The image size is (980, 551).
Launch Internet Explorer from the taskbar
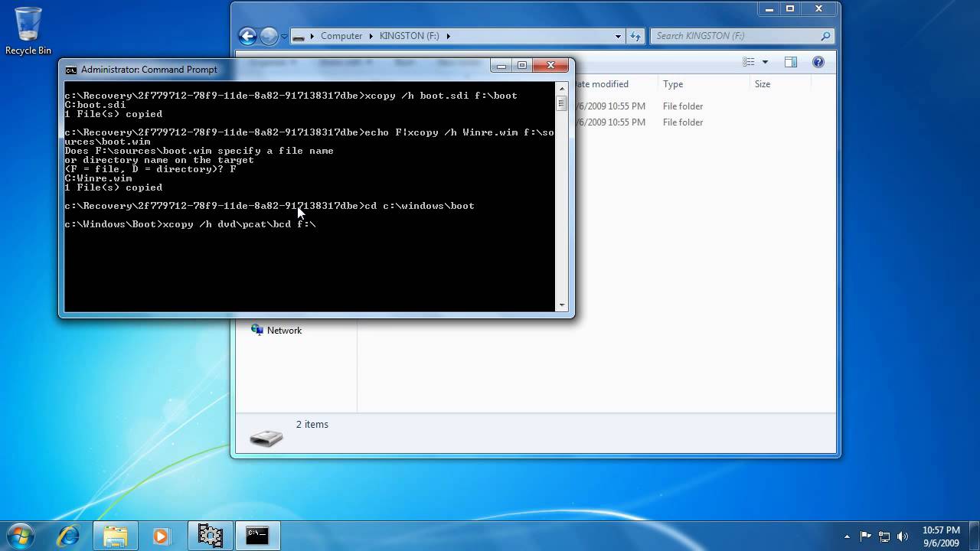coord(69,536)
